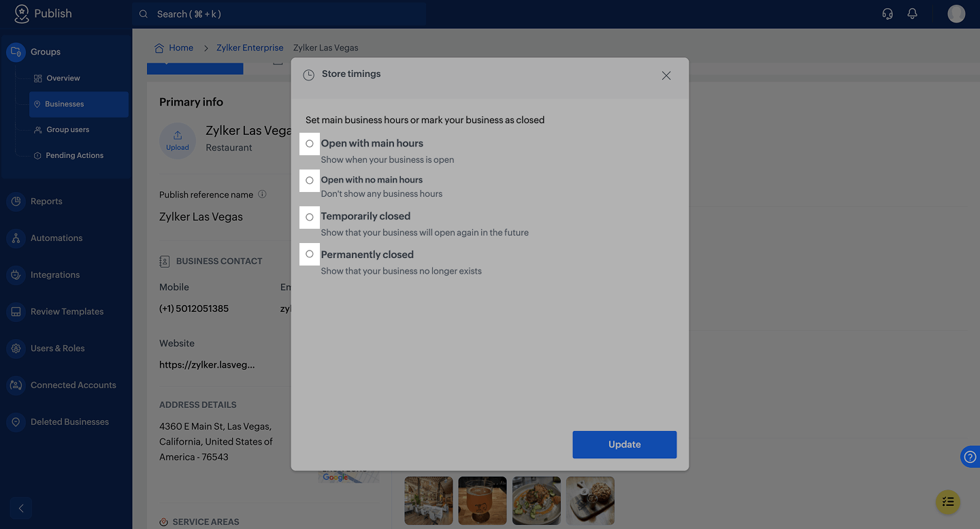This screenshot has height=529, width=980.
Task: Select the Open with no main hours radio
Action: pos(310,180)
